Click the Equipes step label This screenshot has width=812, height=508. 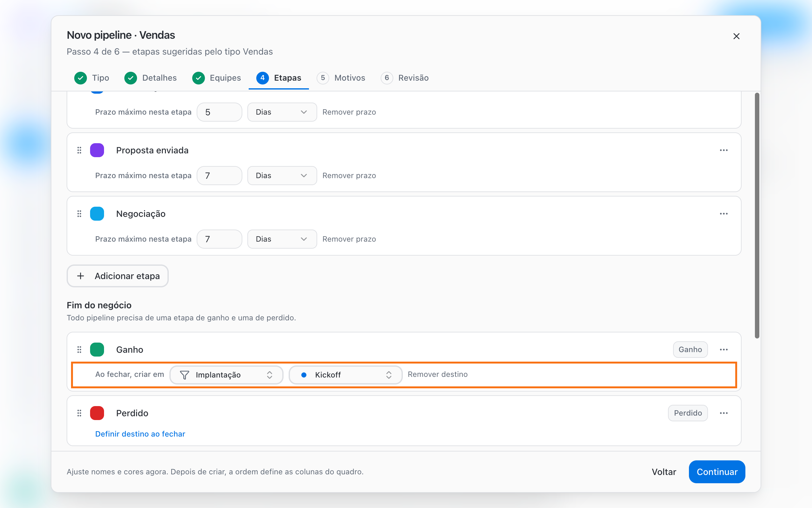coord(225,78)
